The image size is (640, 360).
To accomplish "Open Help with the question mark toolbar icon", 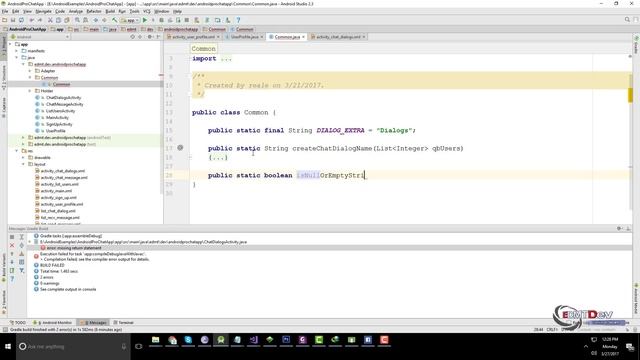I will [x=238, y=20].
